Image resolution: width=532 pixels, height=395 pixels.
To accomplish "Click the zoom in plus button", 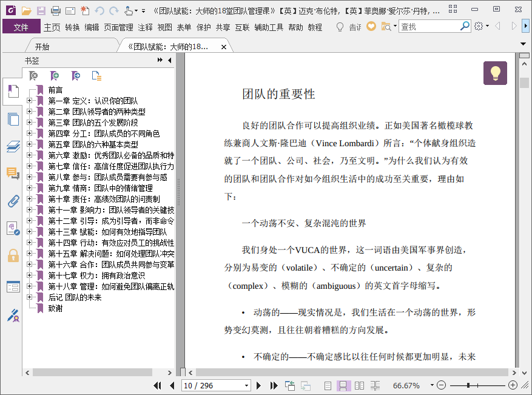I will point(513,385).
